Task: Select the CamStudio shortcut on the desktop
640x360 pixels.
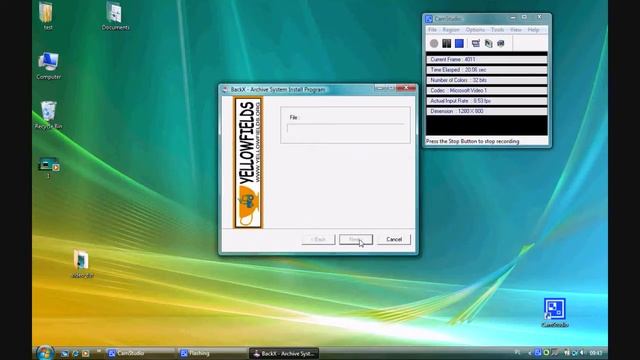Action: click(555, 313)
